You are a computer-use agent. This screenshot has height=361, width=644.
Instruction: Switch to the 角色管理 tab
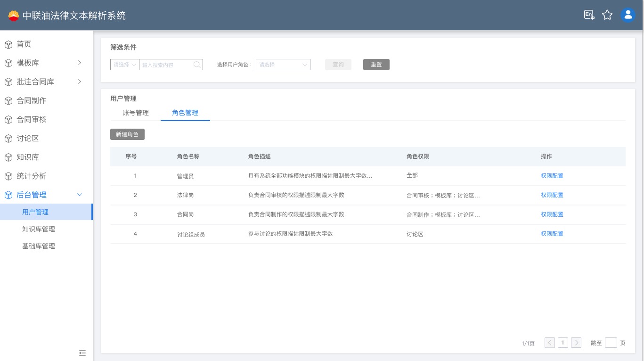(x=185, y=113)
